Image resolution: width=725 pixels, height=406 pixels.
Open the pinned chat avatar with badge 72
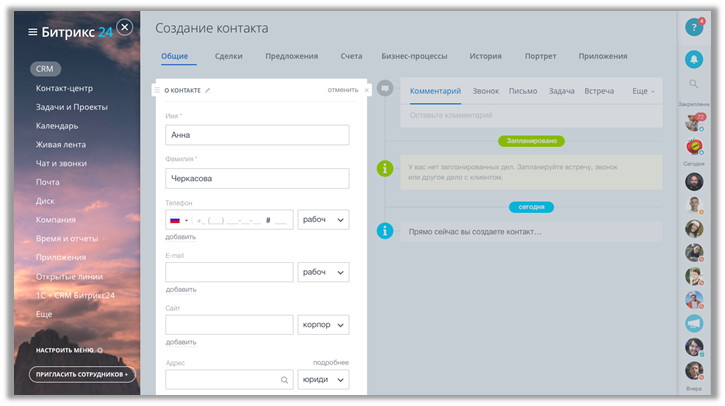point(694,123)
